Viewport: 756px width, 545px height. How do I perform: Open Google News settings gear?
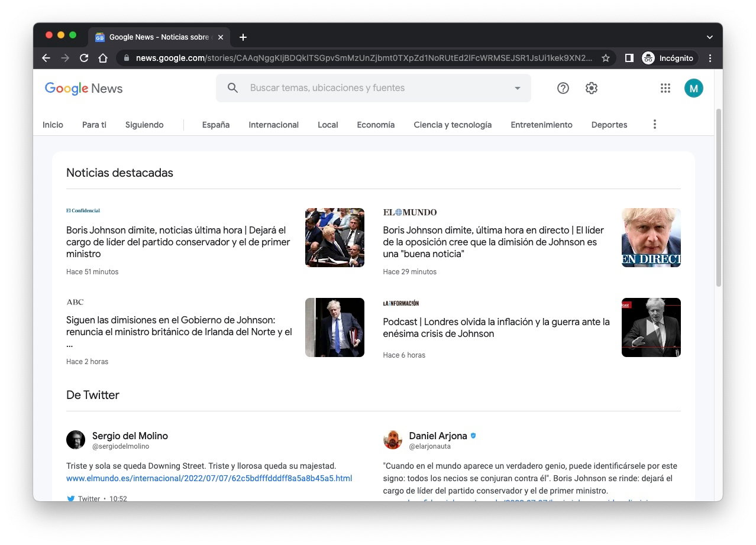point(591,87)
